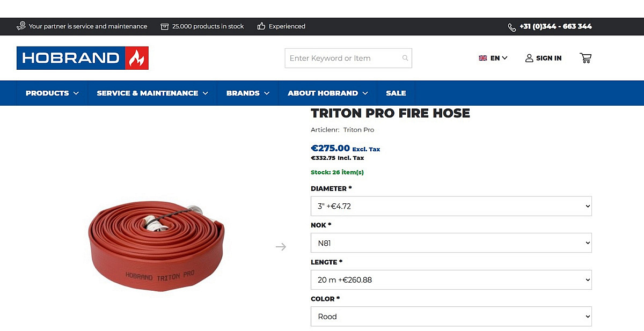Viewport: 644px width, 331px height.
Task: Click the service and maintenance hand icon
Action: [21, 26]
